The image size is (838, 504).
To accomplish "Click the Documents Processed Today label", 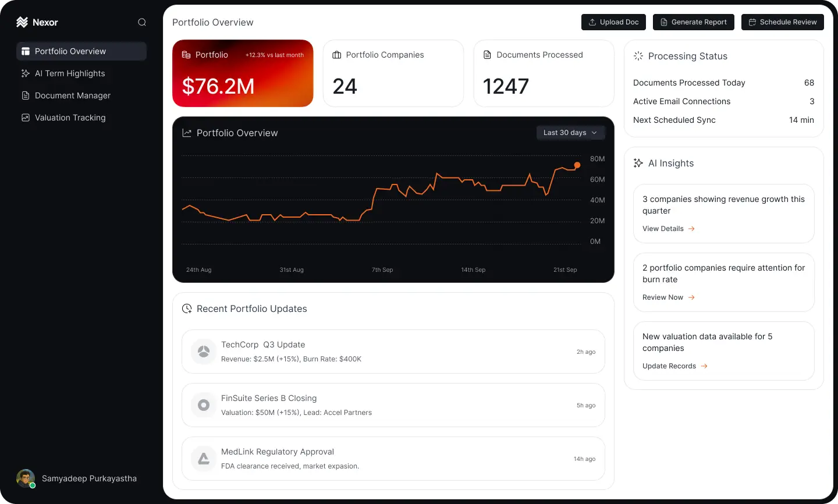I will 689,83.
